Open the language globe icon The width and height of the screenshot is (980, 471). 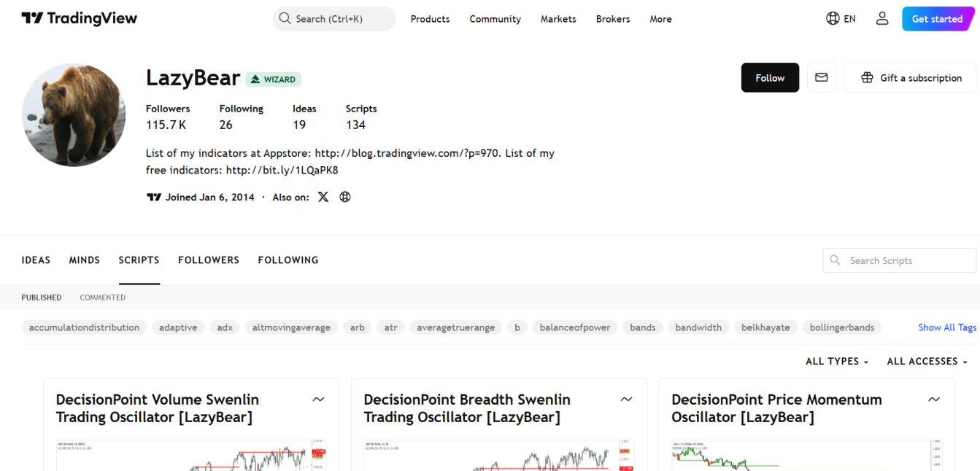[833, 19]
